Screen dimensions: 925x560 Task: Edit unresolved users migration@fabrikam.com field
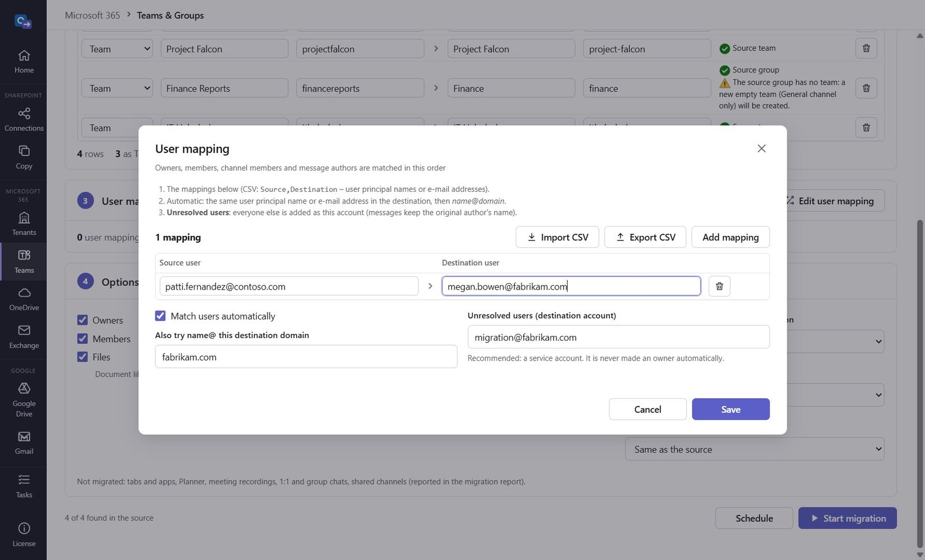tap(618, 337)
